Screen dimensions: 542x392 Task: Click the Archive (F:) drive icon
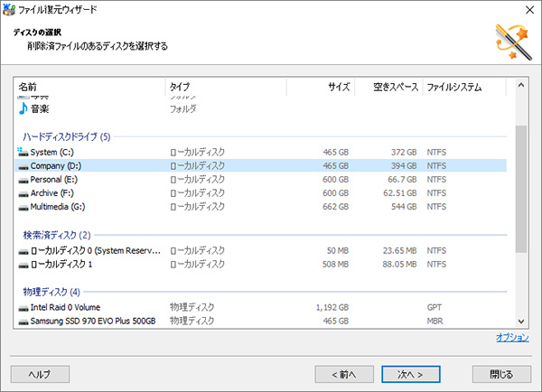(23, 193)
